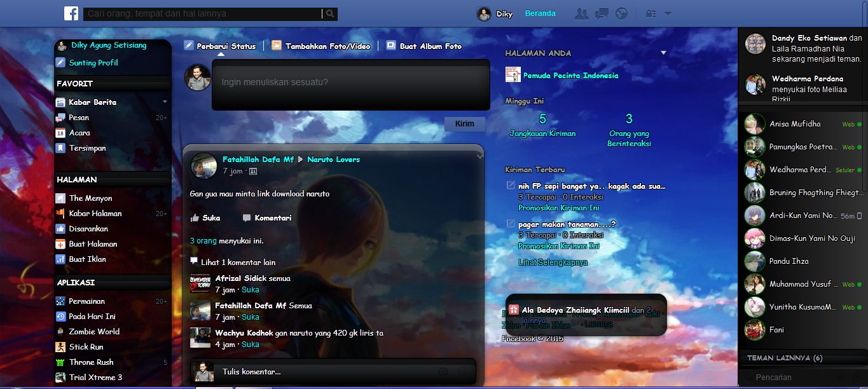
Task: Click Komentari on the post
Action: (267, 218)
